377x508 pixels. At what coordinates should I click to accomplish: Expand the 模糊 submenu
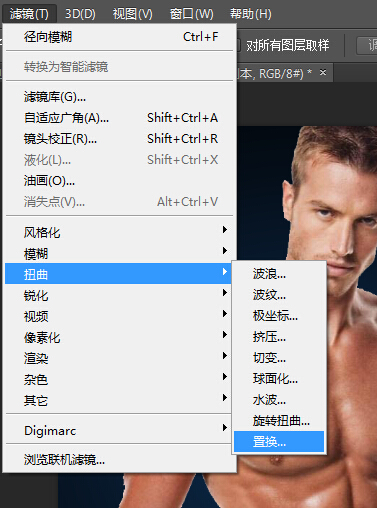coord(119,253)
